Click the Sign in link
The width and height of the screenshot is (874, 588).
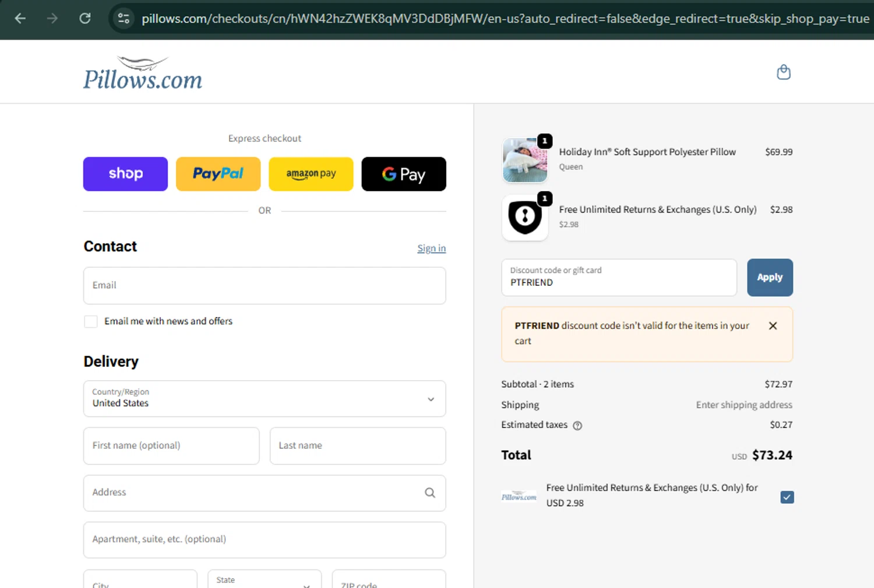point(431,249)
